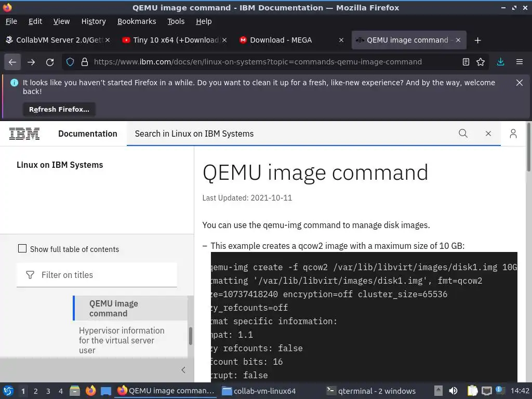Image resolution: width=532 pixels, height=399 pixels.
Task: Open tracking protection shield info
Action: (70, 62)
